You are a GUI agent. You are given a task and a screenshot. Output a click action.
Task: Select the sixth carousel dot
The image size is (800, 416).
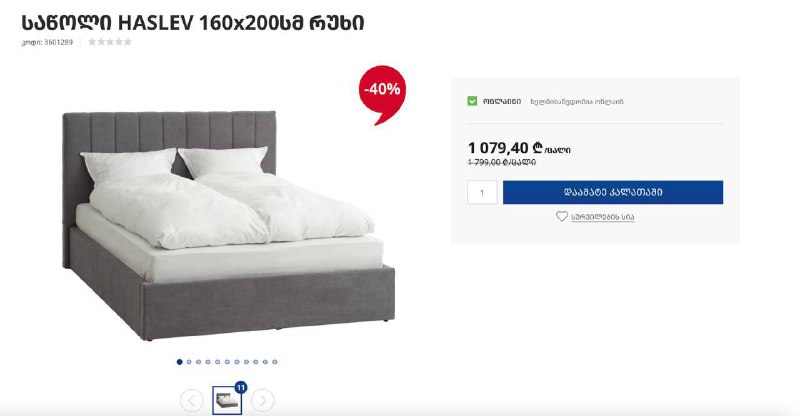227,362
